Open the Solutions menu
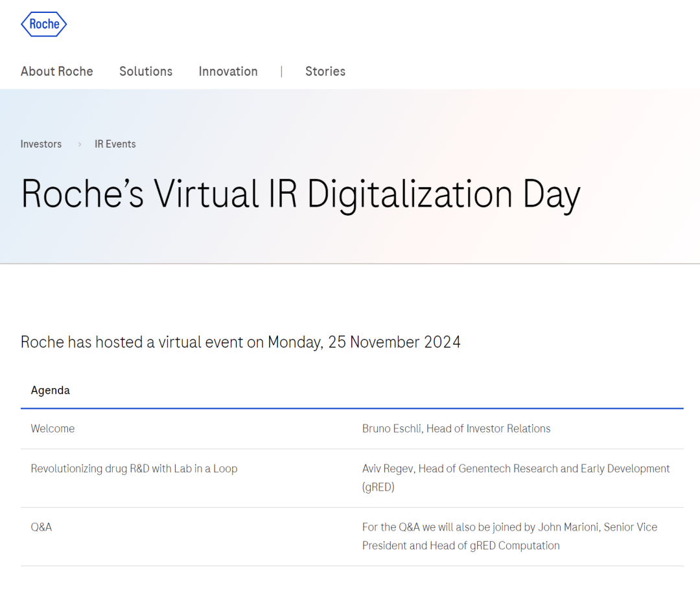Viewport: 700px width, 598px height. point(146,71)
